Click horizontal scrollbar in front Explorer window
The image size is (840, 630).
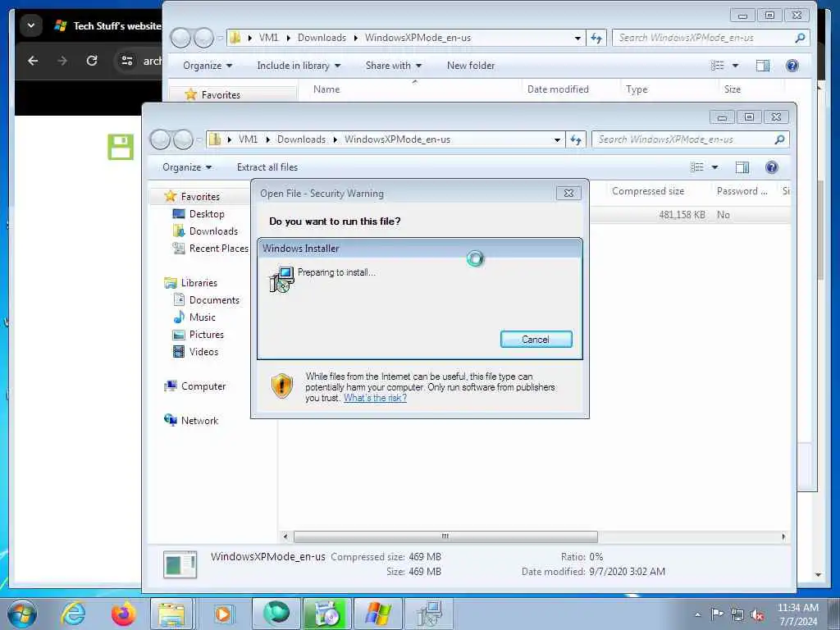tap(445, 536)
